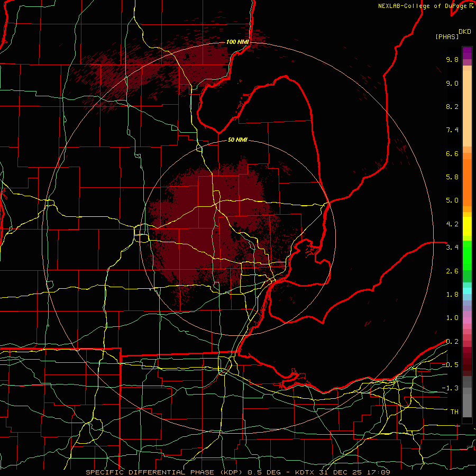
Task: Select the 2.6 legend value
Action: pos(452,271)
